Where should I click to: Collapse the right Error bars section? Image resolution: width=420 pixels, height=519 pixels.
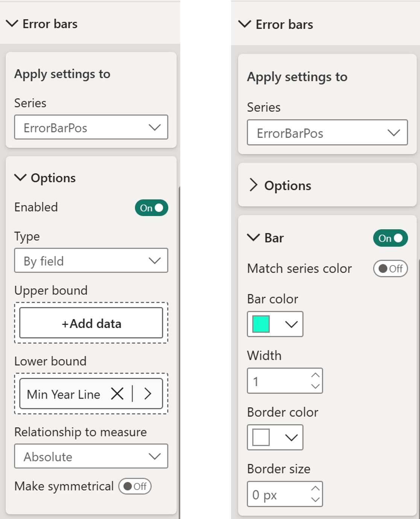(245, 24)
